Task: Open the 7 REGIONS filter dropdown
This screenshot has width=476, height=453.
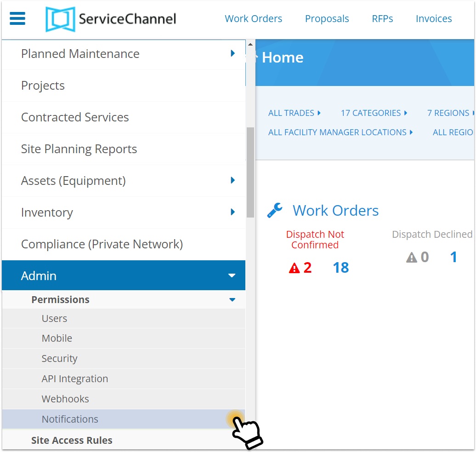Action: (450, 113)
